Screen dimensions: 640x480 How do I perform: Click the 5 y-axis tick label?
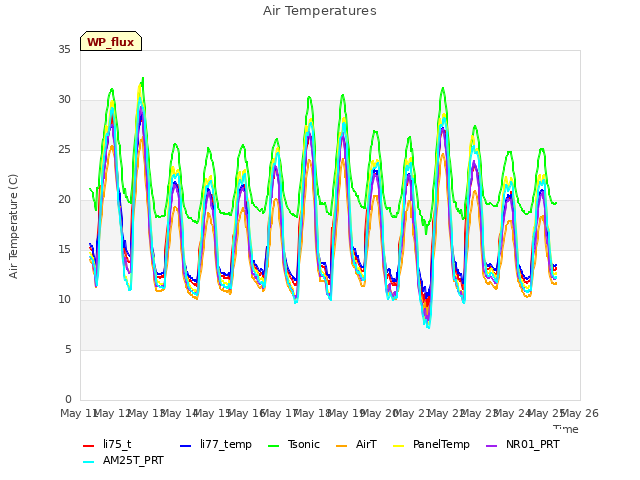68,349
